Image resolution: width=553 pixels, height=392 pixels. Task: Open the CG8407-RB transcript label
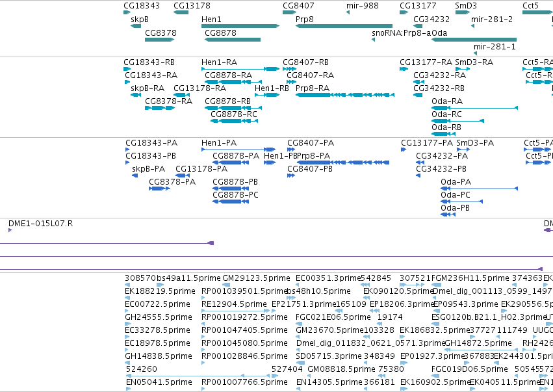306,62
